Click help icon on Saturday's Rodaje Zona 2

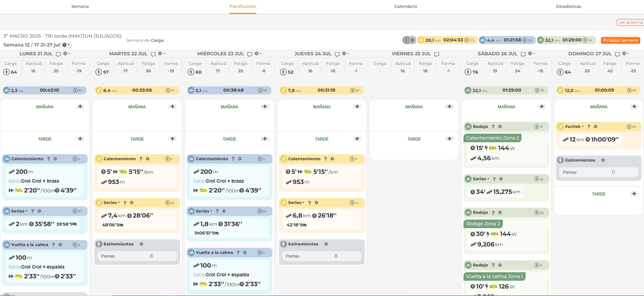point(493,212)
